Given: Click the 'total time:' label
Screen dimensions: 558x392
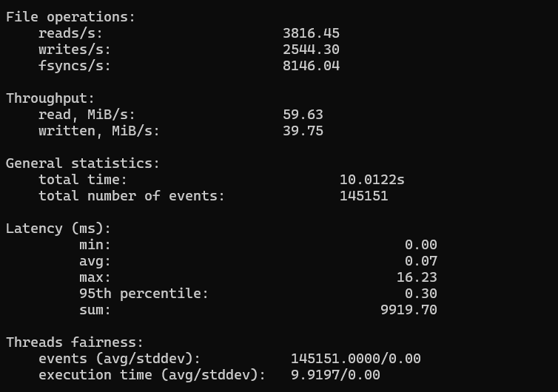Looking at the screenshot, I should click(x=83, y=180).
